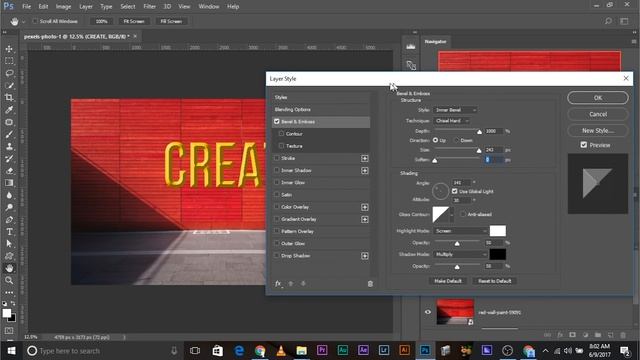
Task: Click Cancel in Layer Style dialog
Action: 598,114
